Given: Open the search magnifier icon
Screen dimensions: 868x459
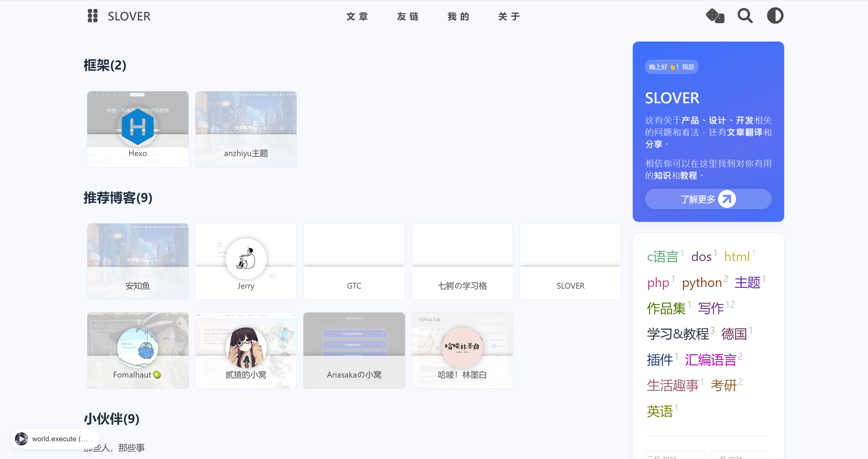Looking at the screenshot, I should click(745, 16).
